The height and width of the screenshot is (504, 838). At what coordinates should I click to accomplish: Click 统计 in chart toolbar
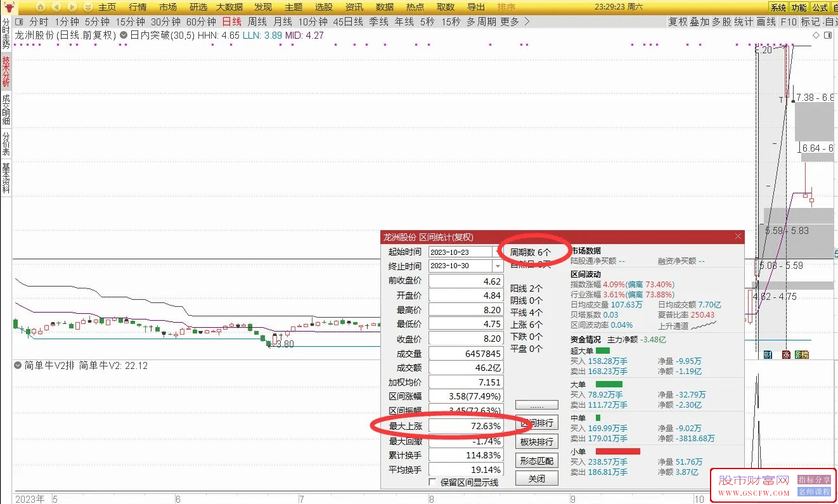click(744, 22)
